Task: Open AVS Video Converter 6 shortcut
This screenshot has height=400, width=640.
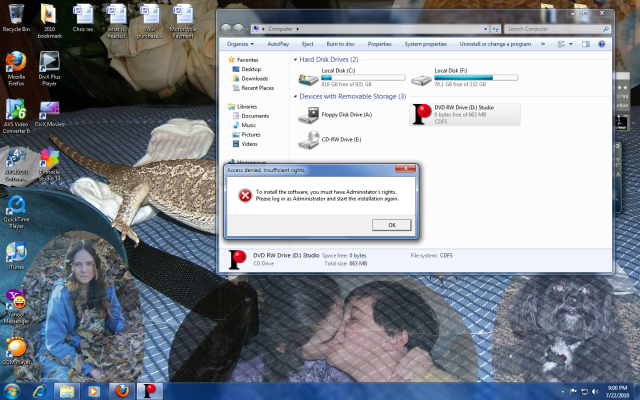Action: [x=16, y=116]
